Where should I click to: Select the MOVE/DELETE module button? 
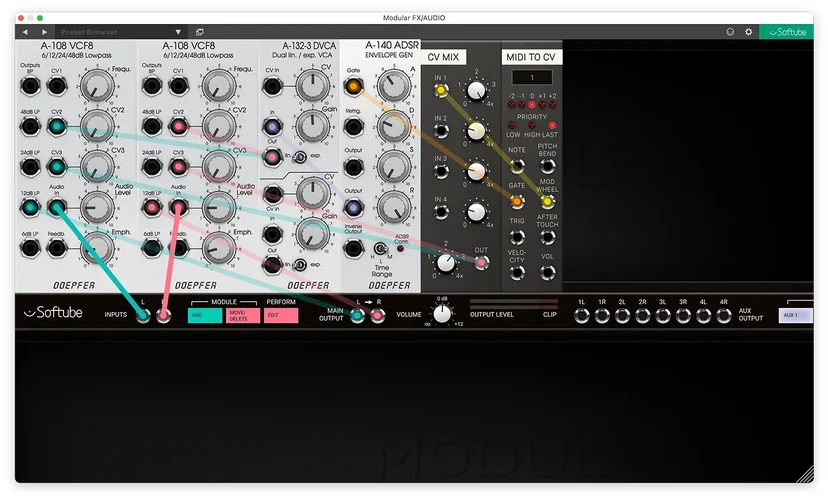pos(243,315)
